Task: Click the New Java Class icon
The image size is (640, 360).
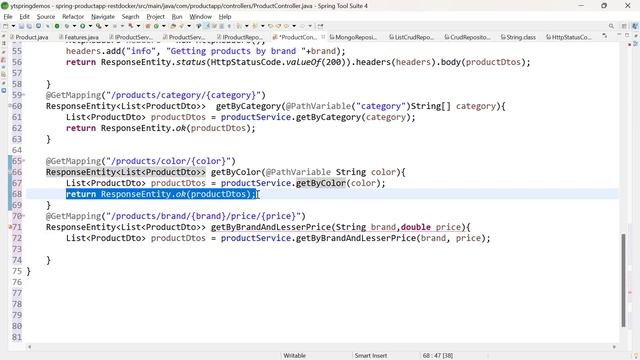Action: [x=156, y=26]
